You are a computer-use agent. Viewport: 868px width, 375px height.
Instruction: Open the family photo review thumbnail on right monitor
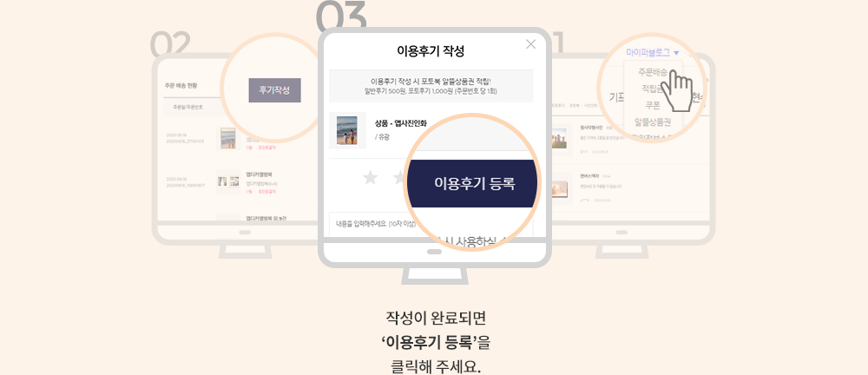click(560, 139)
